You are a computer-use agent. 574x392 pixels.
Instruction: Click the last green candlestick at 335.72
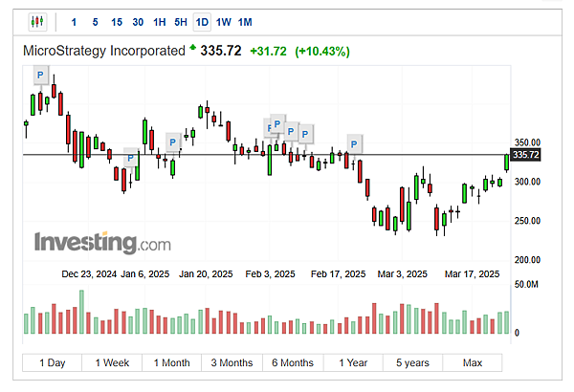click(507, 163)
